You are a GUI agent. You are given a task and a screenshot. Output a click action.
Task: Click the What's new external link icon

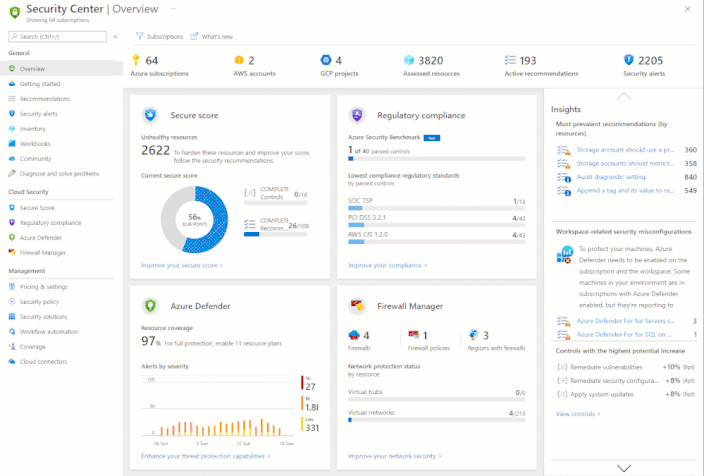(x=194, y=36)
